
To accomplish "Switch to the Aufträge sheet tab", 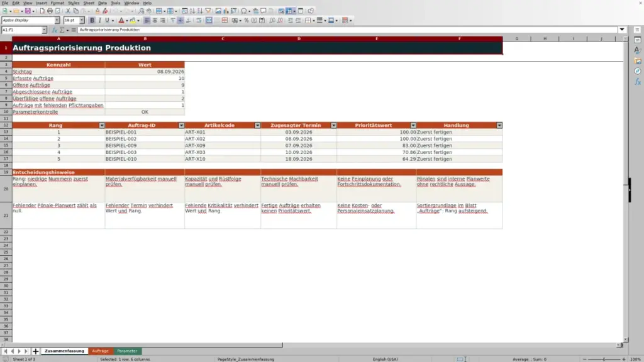I will tap(100, 351).
